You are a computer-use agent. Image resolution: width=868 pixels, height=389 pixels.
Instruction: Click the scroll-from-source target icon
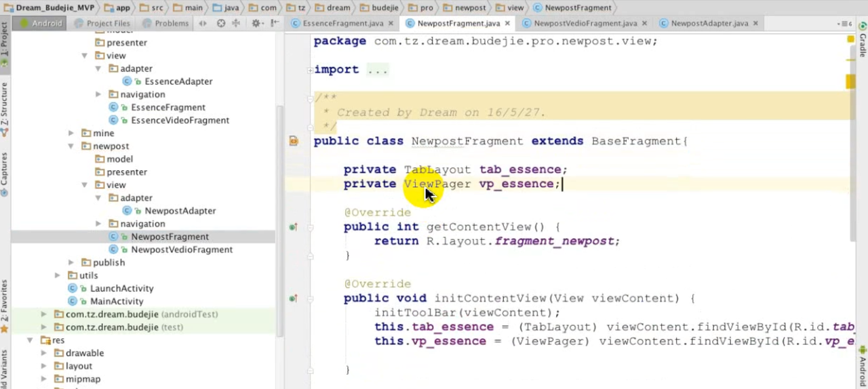click(220, 23)
